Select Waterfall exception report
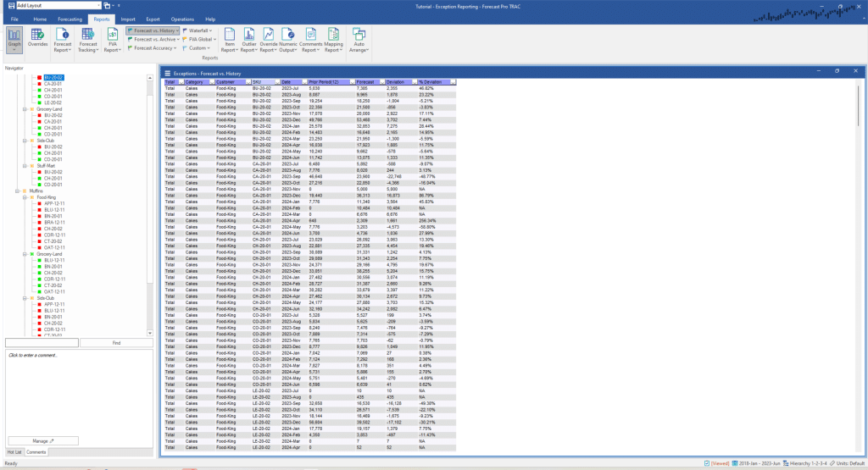Screen dimensions: 868x470 (x=198, y=31)
